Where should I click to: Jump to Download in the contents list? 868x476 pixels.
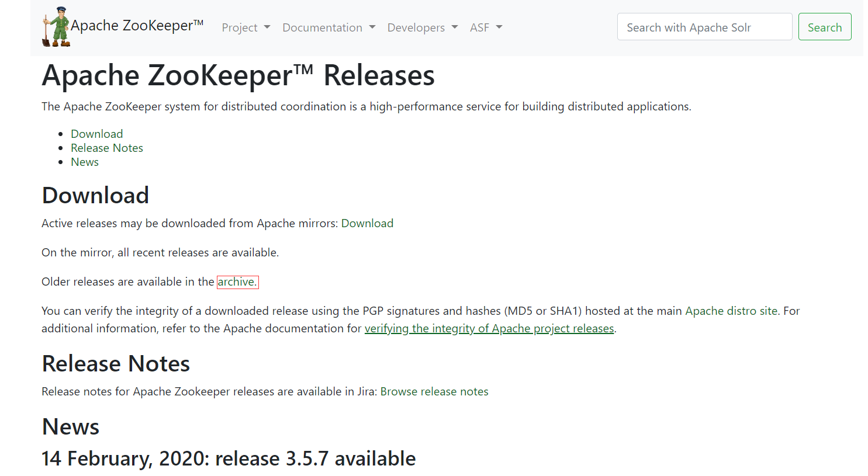(x=97, y=134)
